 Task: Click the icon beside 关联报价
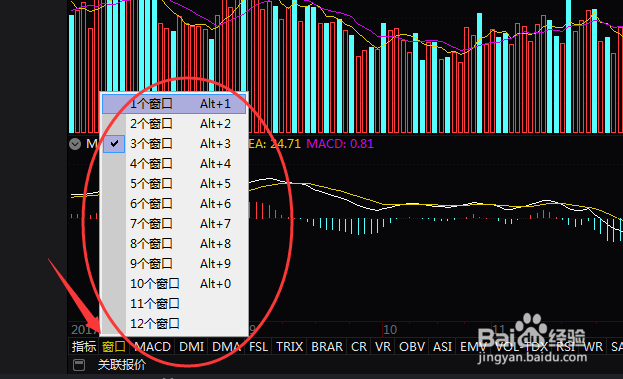click(x=79, y=365)
